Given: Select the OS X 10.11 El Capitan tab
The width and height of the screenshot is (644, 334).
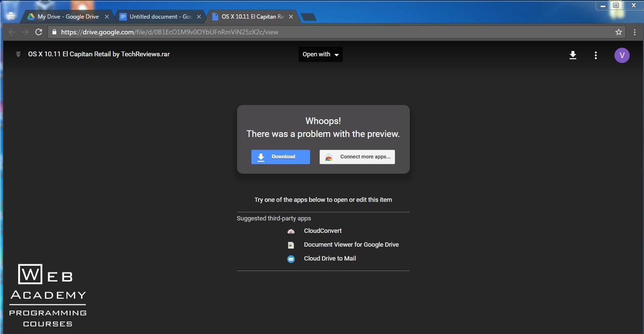Looking at the screenshot, I should tap(253, 17).
